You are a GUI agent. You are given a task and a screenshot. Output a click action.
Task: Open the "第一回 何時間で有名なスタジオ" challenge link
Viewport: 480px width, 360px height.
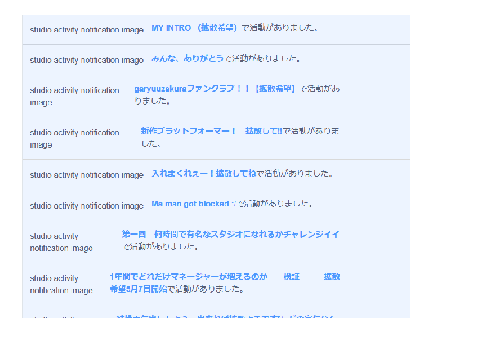(x=230, y=234)
